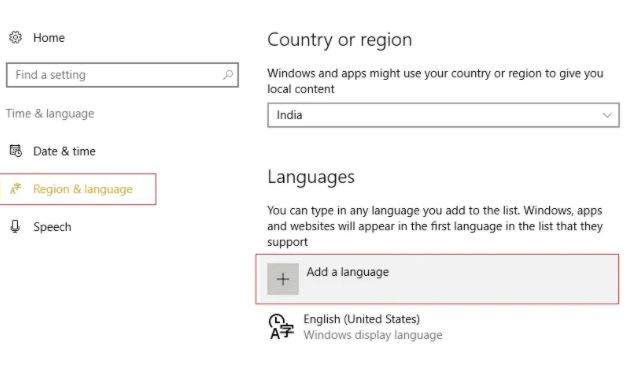Screen dimensions: 626x365
Task: Click the Region & language icon
Action: 16,188
